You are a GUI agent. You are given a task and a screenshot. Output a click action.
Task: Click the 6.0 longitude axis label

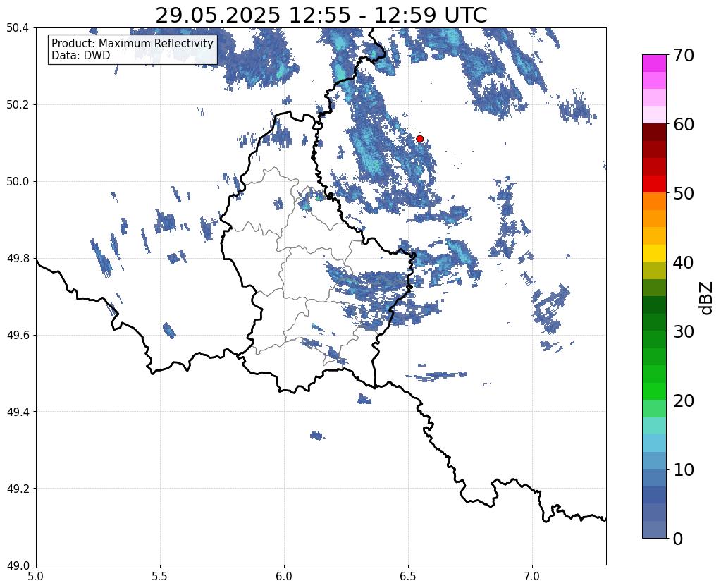coord(284,577)
